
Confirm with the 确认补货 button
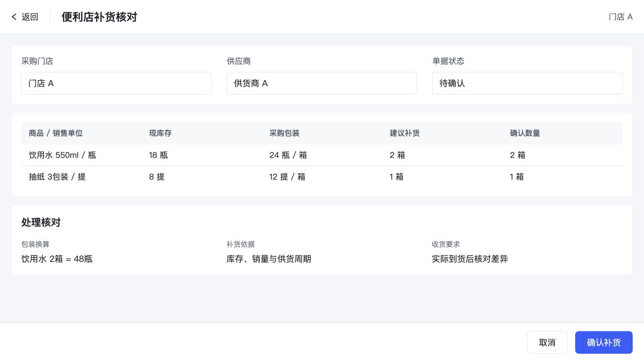(x=603, y=343)
